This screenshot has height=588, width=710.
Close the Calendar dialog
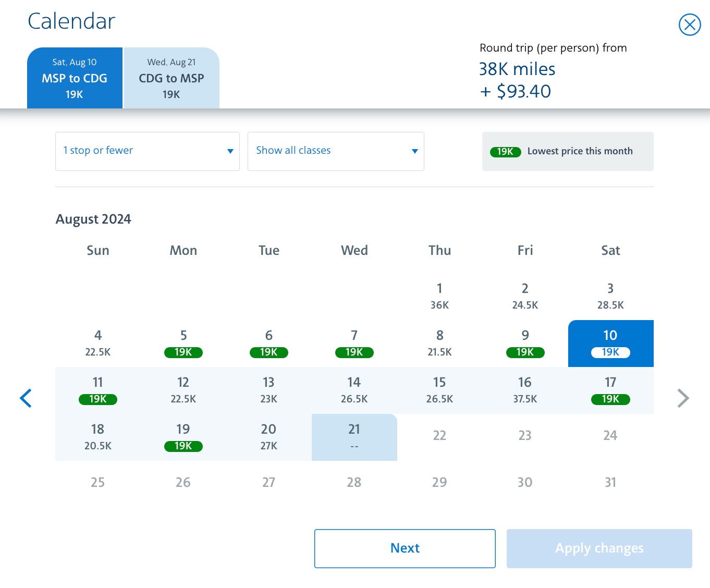point(690,24)
